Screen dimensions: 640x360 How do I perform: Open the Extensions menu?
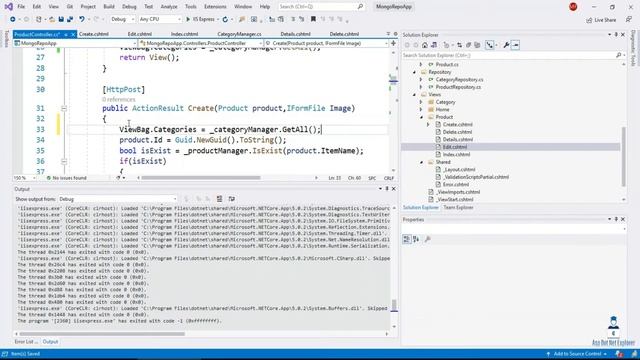(215, 7)
